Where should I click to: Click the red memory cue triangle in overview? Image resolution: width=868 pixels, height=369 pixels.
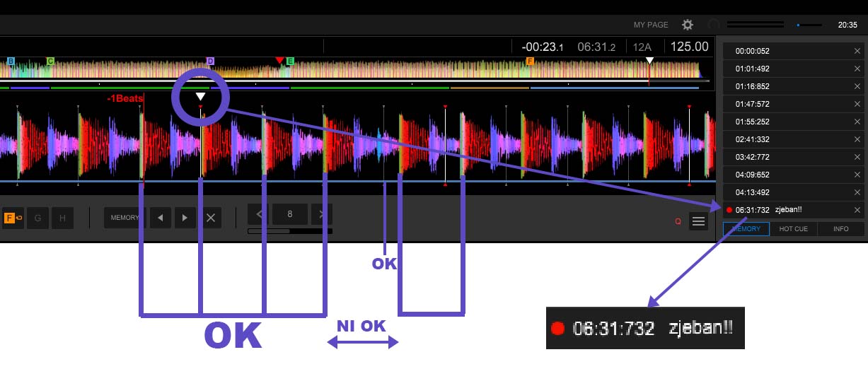(x=279, y=60)
